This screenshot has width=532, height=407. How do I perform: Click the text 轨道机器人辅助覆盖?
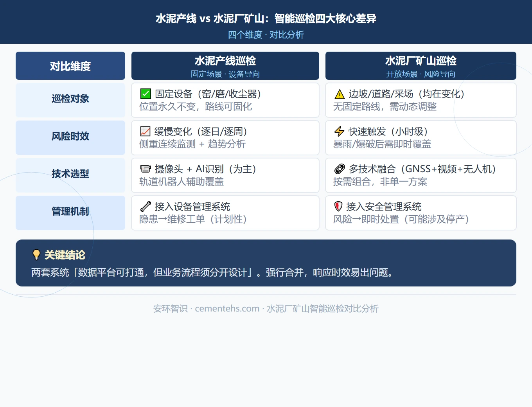click(182, 182)
